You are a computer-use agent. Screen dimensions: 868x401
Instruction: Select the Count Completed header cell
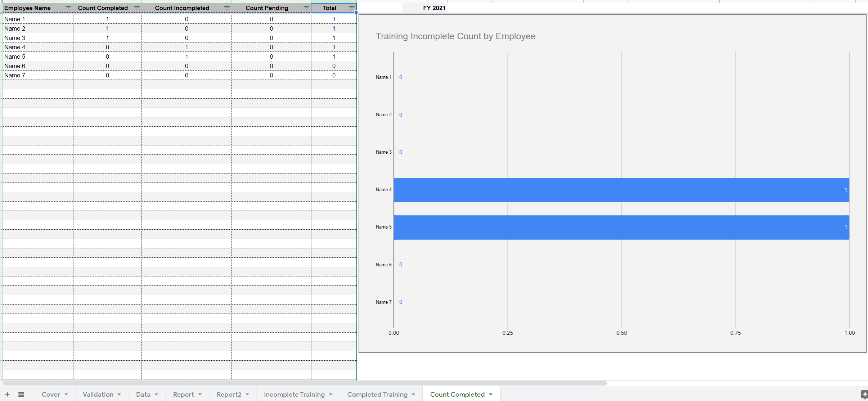pyautogui.click(x=107, y=8)
